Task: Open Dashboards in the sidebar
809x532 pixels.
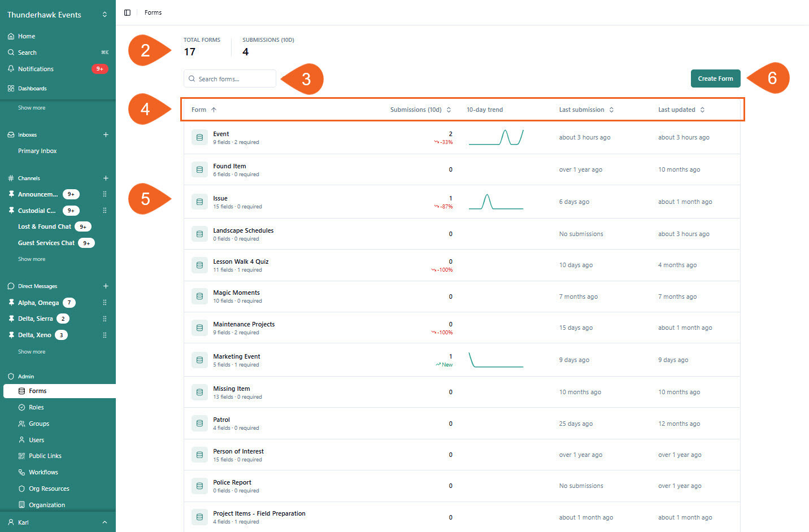Action: (32, 89)
